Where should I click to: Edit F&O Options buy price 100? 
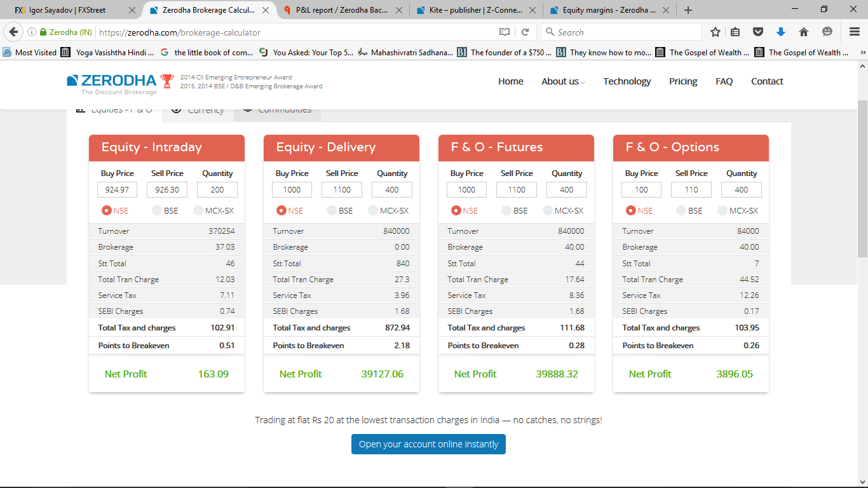641,189
